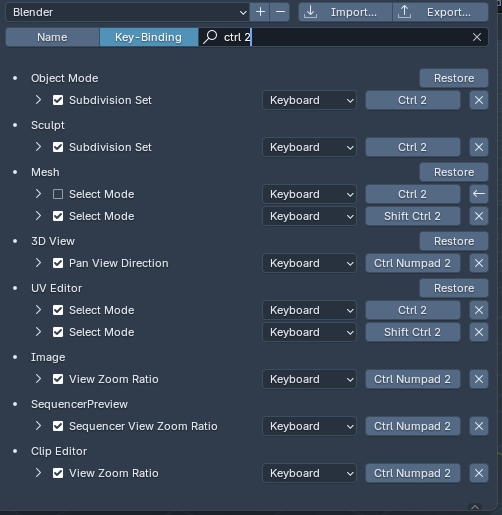This screenshot has height=515, width=502.
Task: Change Ctrl 2 binding for Object Mode Subdivision Set
Action: pos(413,100)
